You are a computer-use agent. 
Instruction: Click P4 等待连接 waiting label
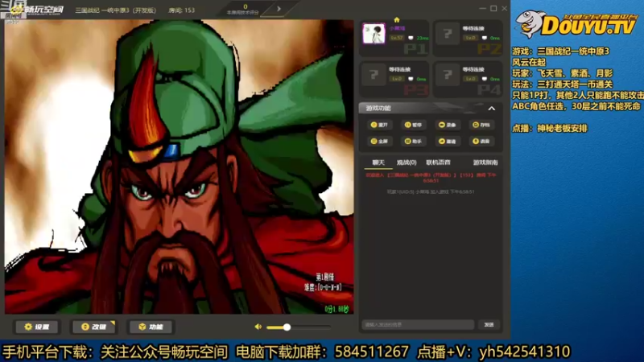(473, 69)
